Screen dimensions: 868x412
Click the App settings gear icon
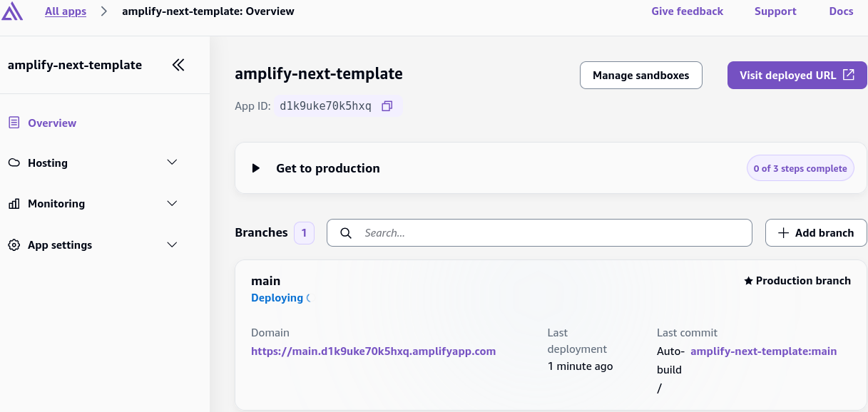pyautogui.click(x=14, y=245)
